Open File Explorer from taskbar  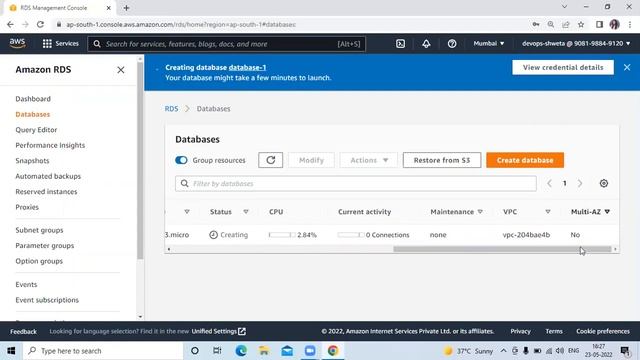coord(264,351)
